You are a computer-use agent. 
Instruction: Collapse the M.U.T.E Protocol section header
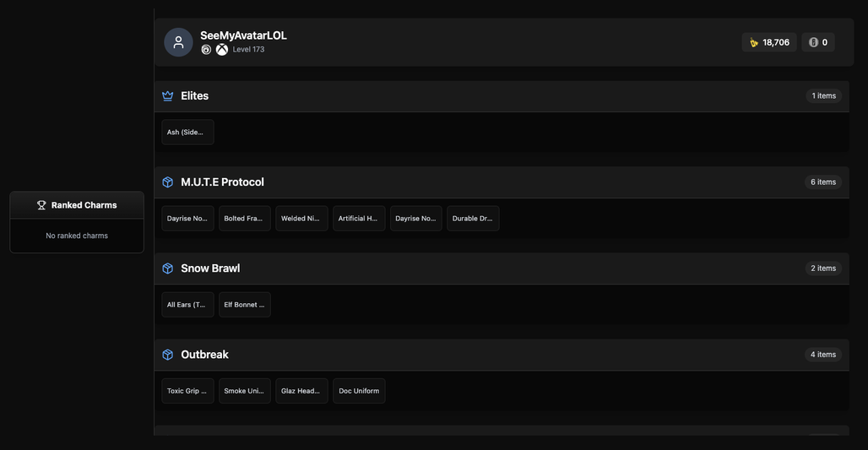pos(502,182)
